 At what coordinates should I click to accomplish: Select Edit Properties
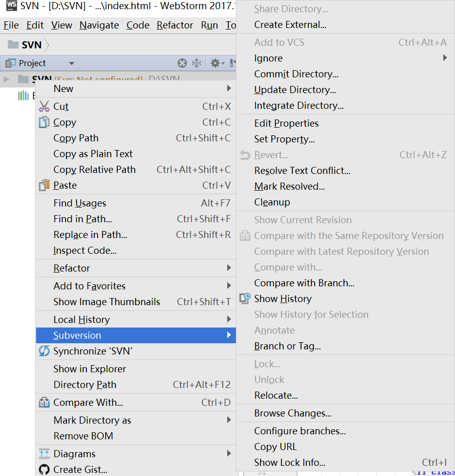(345, 123)
